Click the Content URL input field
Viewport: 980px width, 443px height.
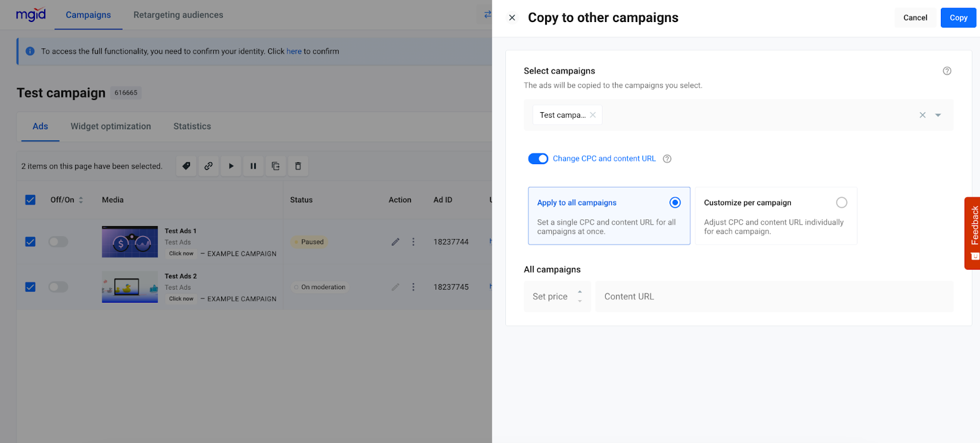pyautogui.click(x=774, y=297)
